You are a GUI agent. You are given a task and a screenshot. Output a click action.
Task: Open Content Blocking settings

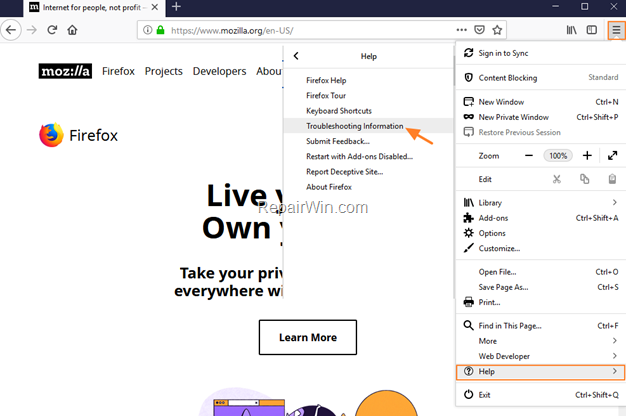click(x=541, y=77)
